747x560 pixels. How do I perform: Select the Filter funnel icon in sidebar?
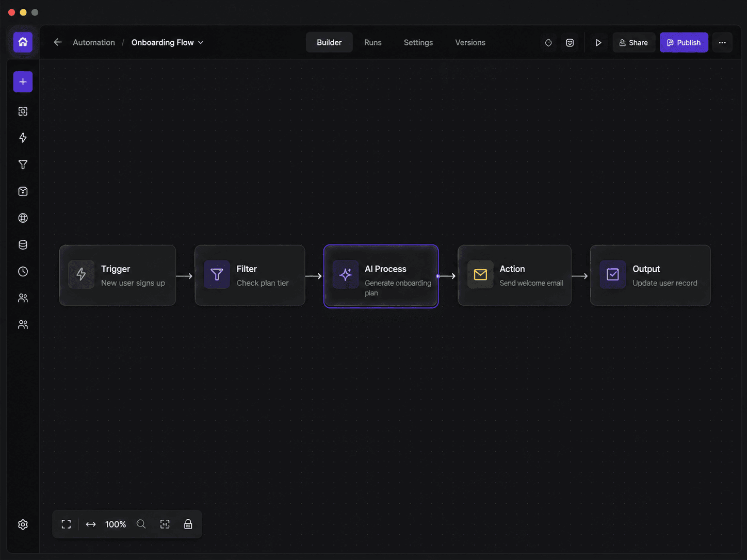point(23,164)
